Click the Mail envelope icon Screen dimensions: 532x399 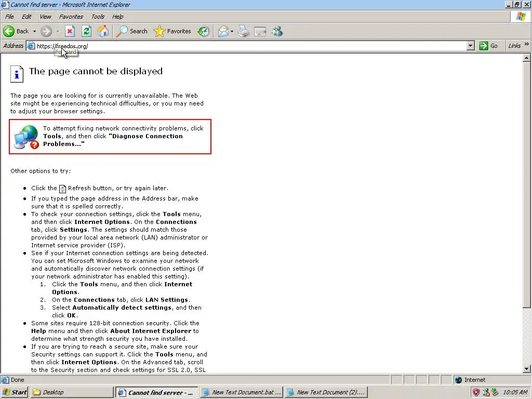[223, 31]
